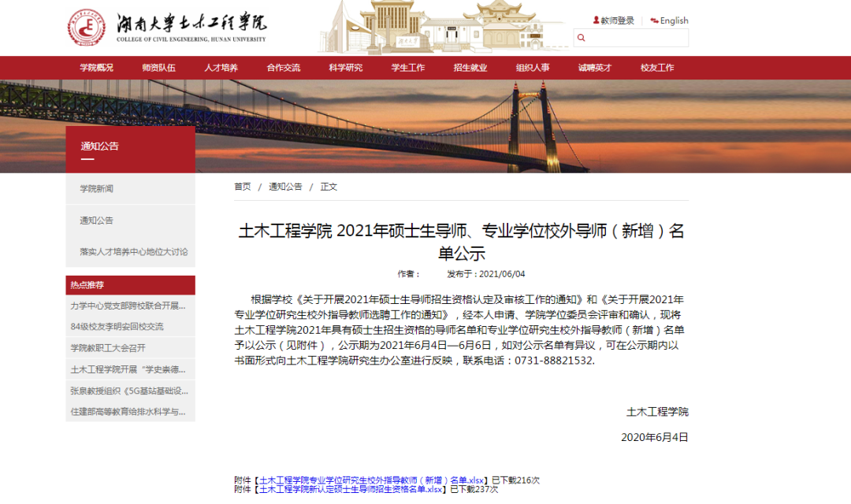Open the 科学研究 menu
This screenshot has height=504, width=851.
(346, 68)
